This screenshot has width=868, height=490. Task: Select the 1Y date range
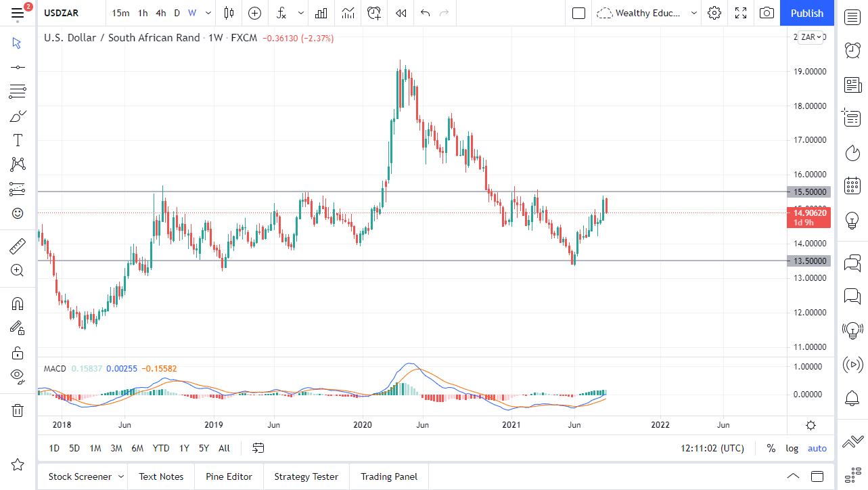pos(183,448)
